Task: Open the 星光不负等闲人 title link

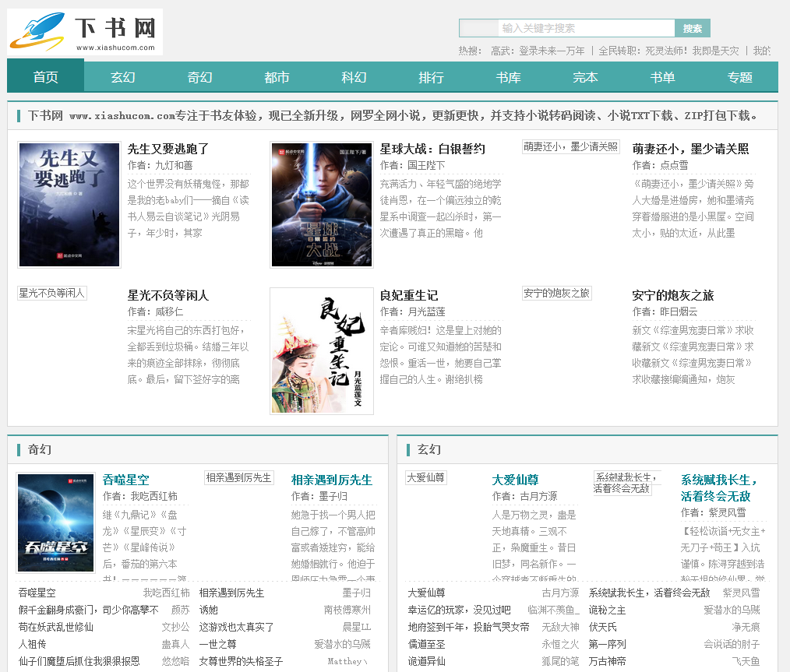Action: coord(168,295)
